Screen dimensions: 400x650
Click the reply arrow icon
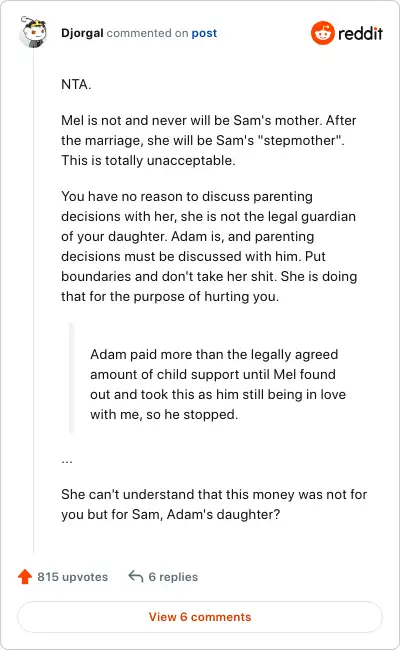pos(136,576)
